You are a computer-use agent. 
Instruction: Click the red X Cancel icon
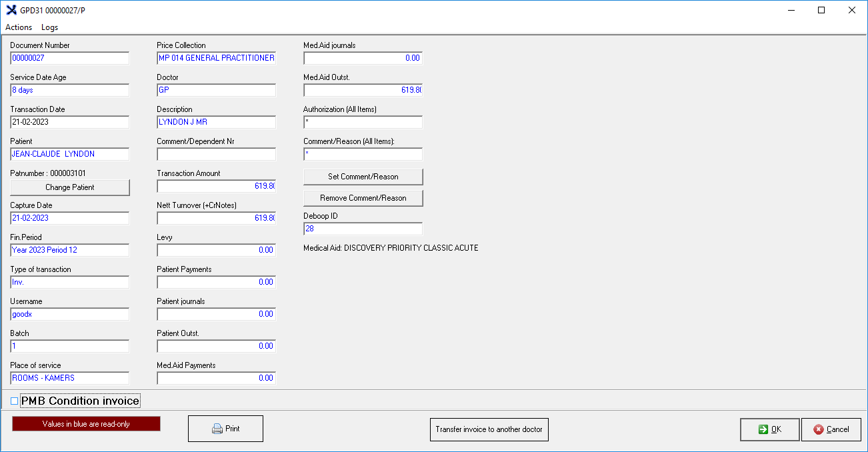tap(818, 429)
